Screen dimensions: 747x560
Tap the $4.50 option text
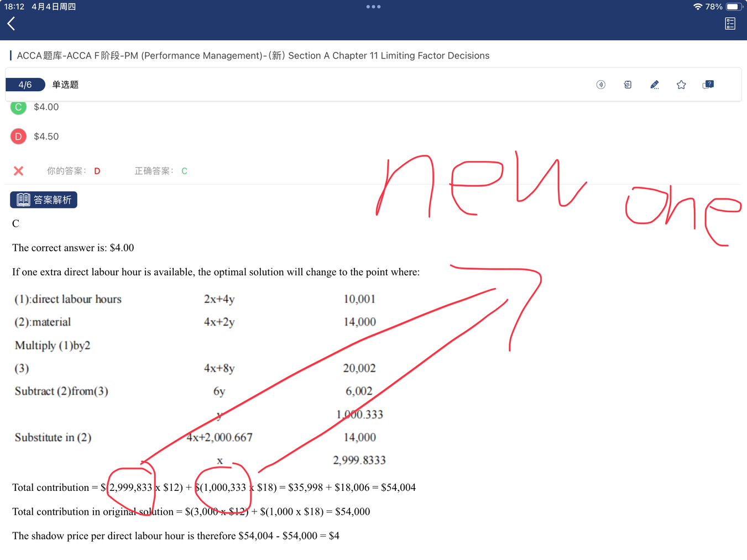coord(46,137)
